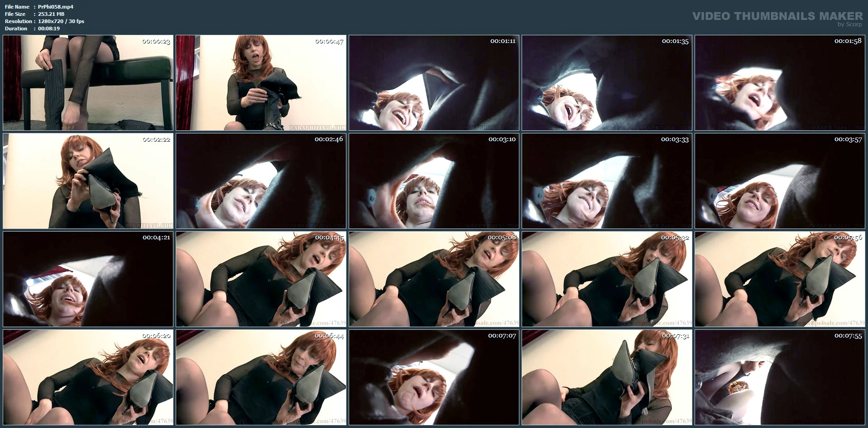Select the thumbnail stamped 00:03:10

click(x=434, y=181)
